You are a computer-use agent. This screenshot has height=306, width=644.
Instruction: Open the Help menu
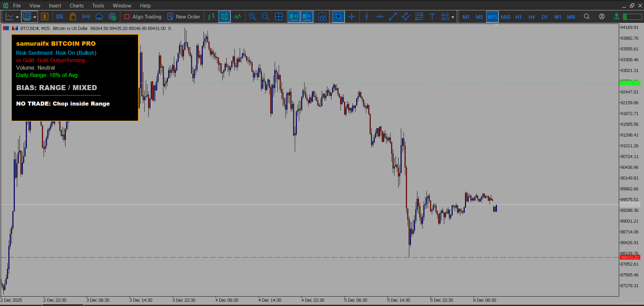pyautogui.click(x=145, y=6)
